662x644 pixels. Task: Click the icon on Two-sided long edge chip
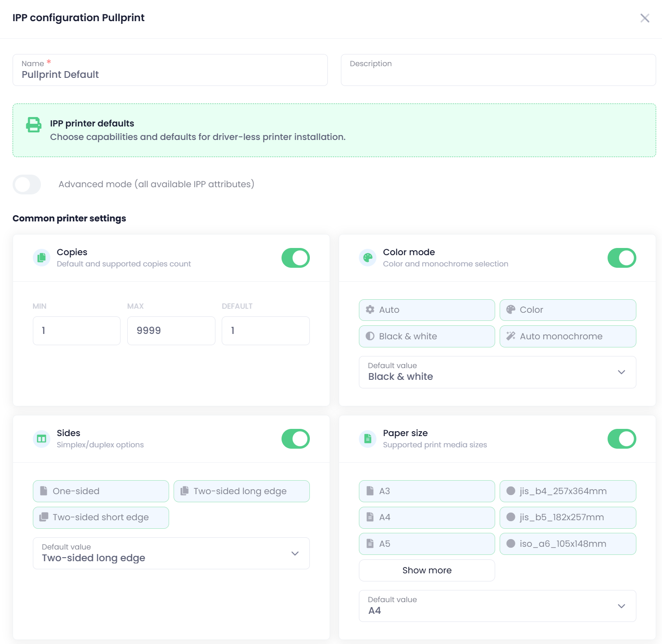point(184,491)
